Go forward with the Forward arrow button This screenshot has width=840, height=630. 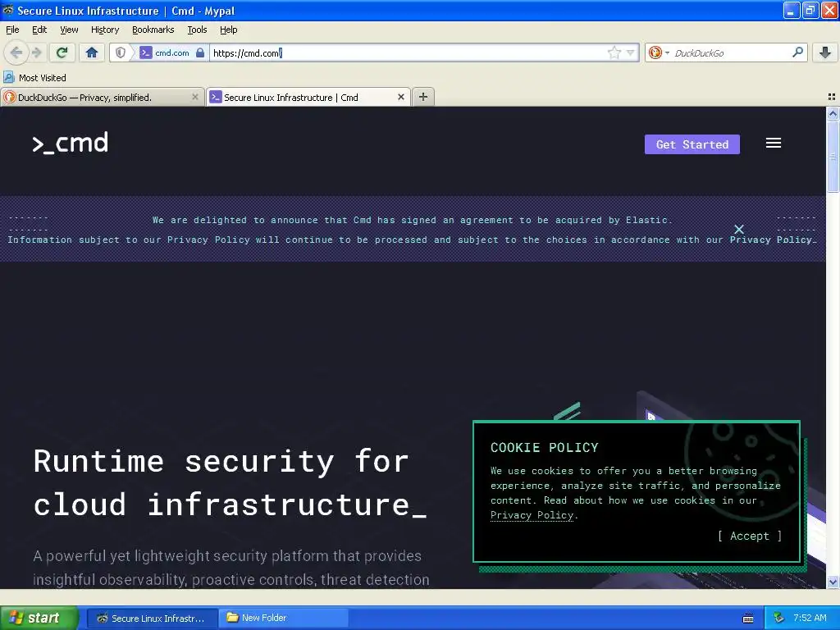pyautogui.click(x=37, y=52)
